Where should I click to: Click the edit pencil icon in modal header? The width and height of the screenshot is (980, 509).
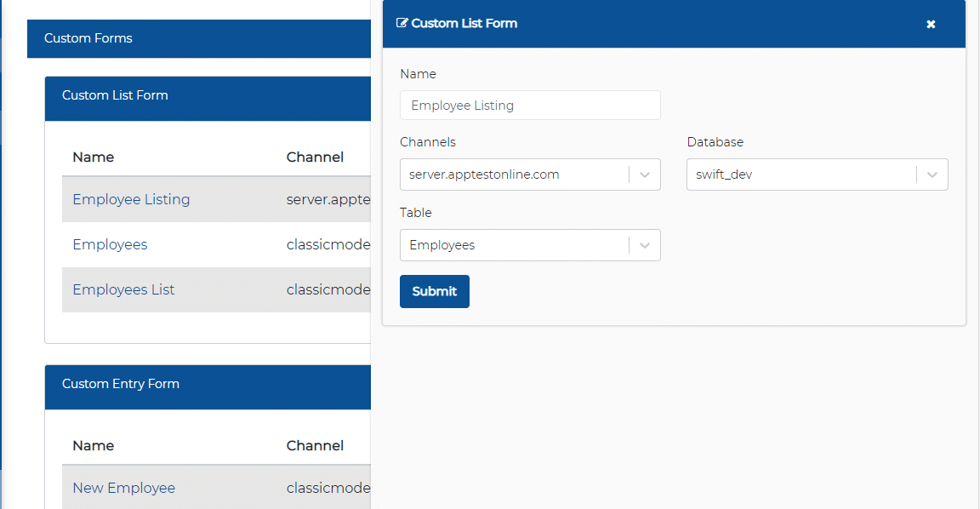[x=402, y=23]
